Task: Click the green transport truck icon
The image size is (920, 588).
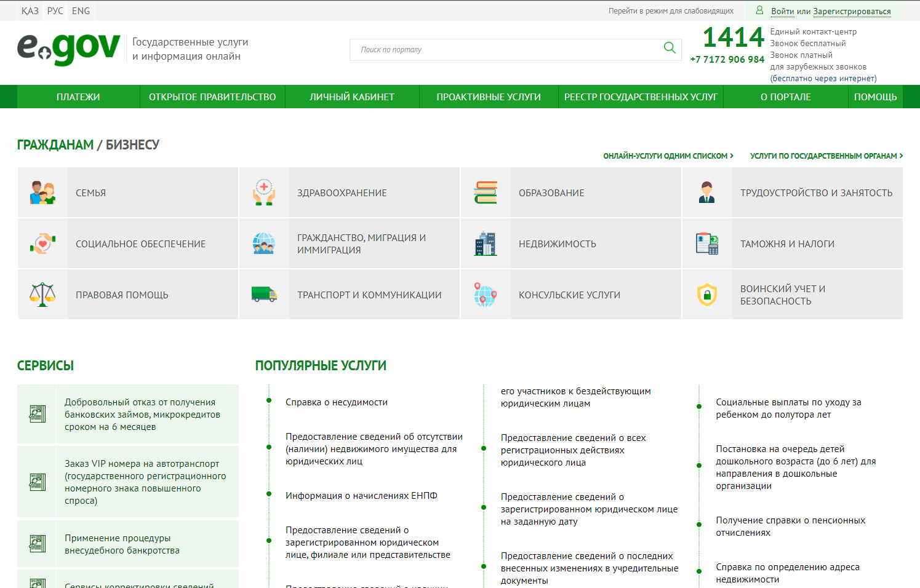Action: pos(264,295)
